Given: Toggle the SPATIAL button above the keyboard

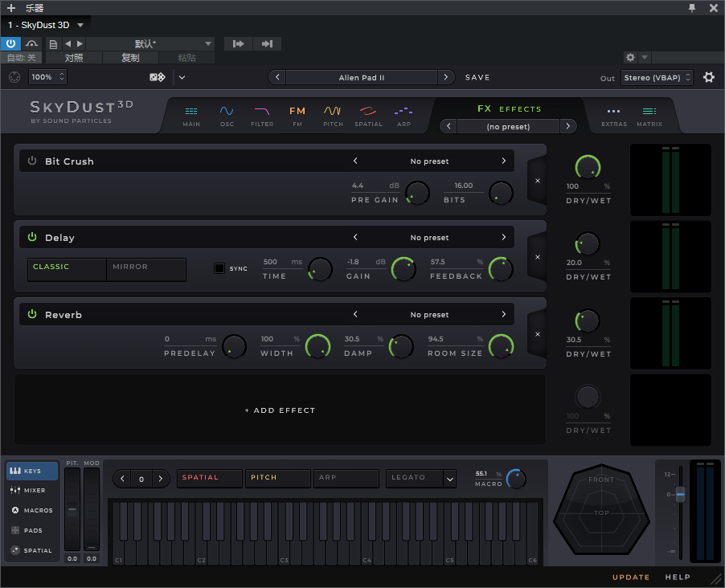Looking at the screenshot, I should coord(210,479).
